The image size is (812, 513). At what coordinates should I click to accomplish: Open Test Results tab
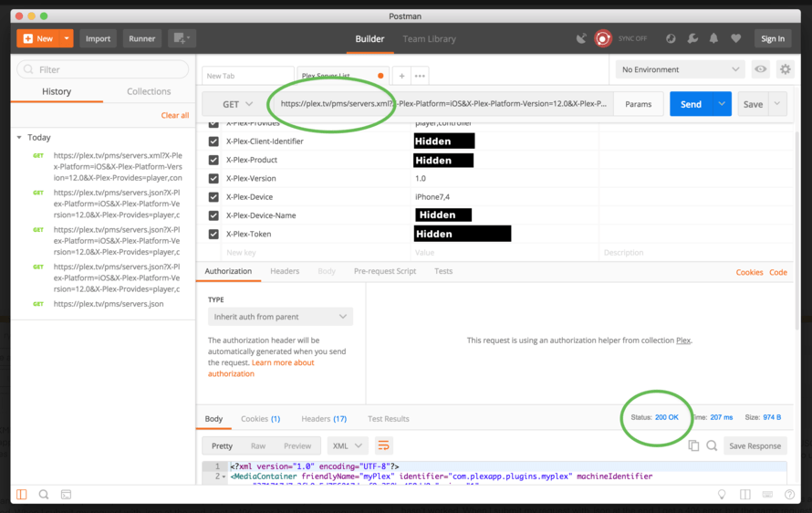tap(389, 419)
